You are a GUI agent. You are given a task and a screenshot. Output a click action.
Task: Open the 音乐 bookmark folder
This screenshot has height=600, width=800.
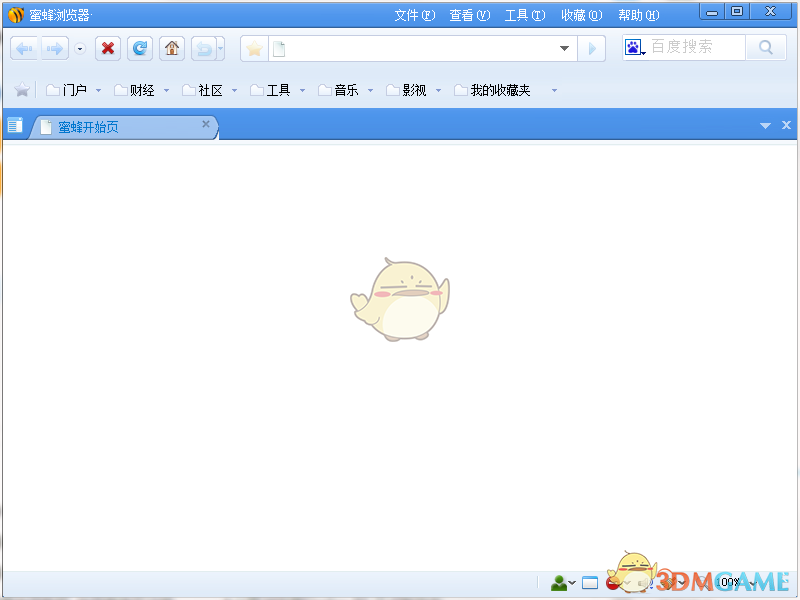[338, 90]
